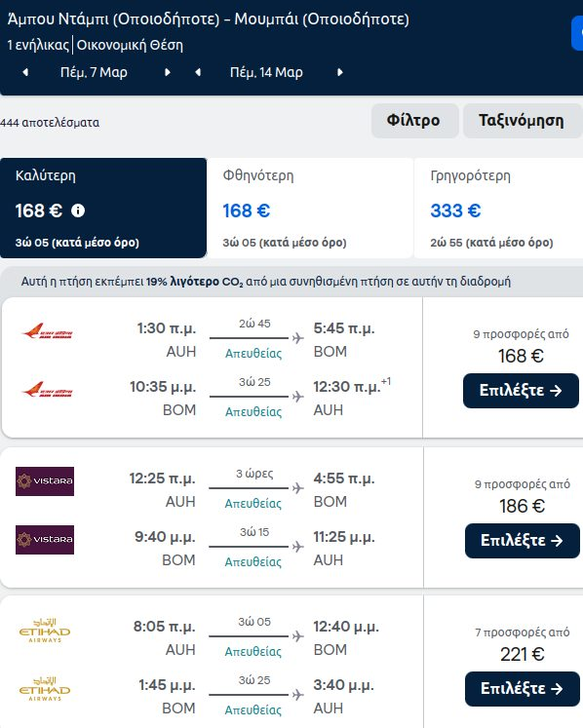Open the Φίλτρο filter button
Screen dimensions: 583x728
tap(415, 121)
